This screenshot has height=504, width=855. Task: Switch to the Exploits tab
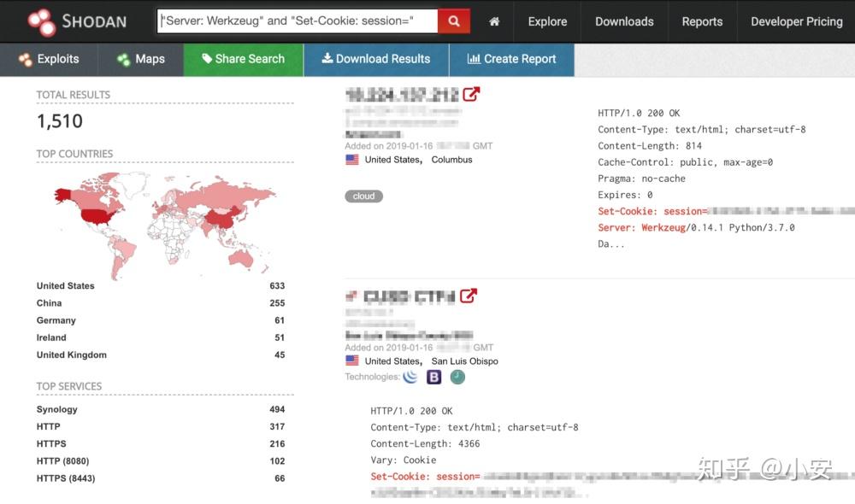click(49, 59)
